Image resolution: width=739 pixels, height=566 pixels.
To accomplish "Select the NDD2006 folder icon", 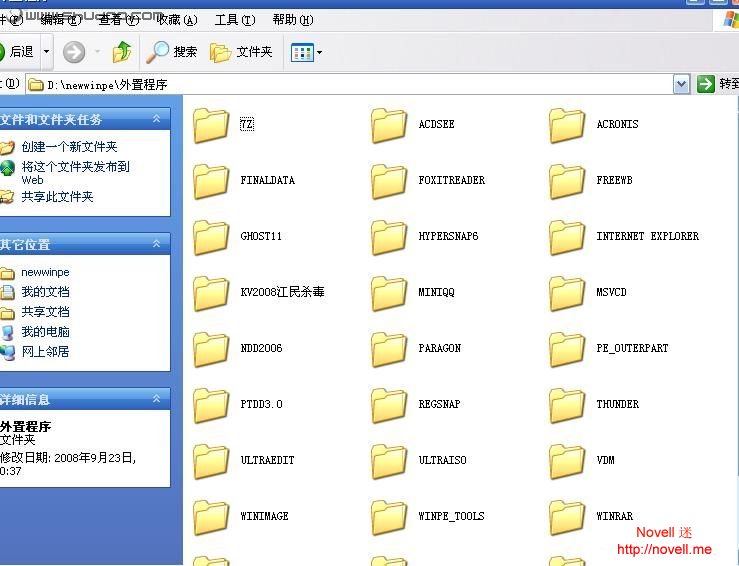I will 211,349.
